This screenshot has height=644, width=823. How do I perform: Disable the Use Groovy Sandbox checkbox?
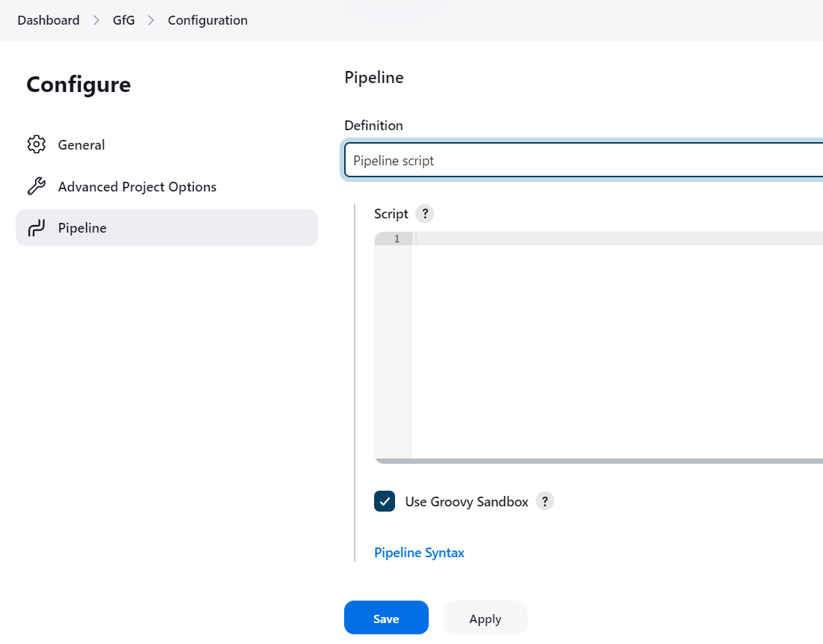tap(385, 501)
